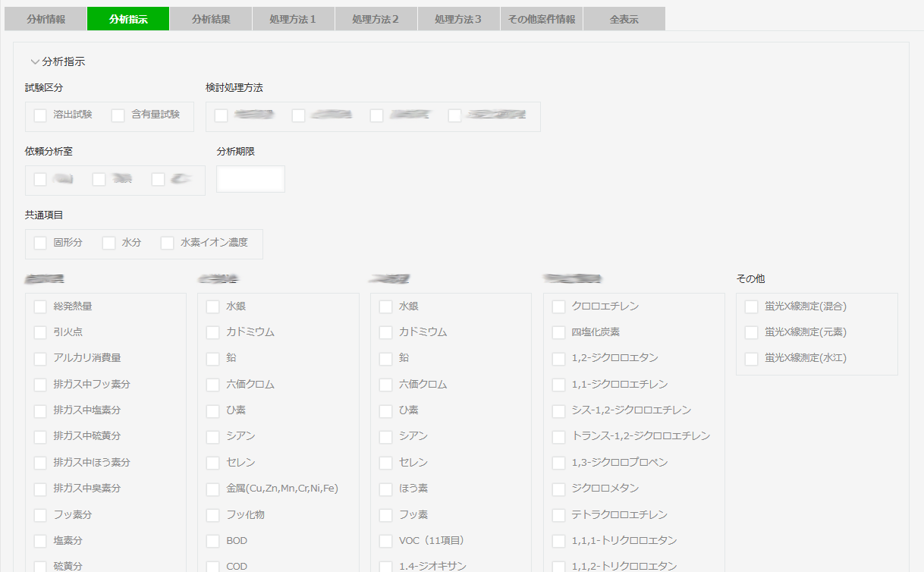Tick the 1,1-ジクロロエチレン checkbox

pyautogui.click(x=558, y=385)
